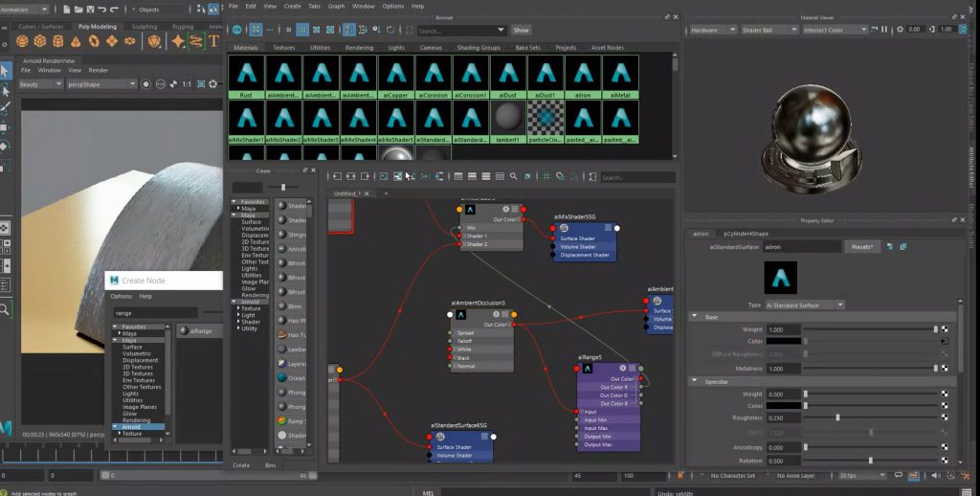Click the aiRange5 node header
The image size is (980, 496).
coord(610,369)
